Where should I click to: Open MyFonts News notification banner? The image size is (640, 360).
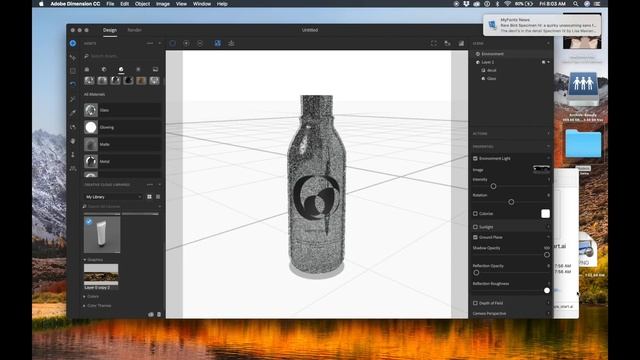point(542,25)
